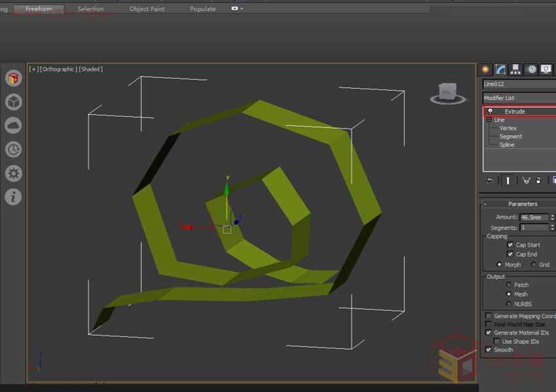This screenshot has height=392, width=556.
Task: Open the Orthographic viewport view menu
Action: (x=58, y=69)
